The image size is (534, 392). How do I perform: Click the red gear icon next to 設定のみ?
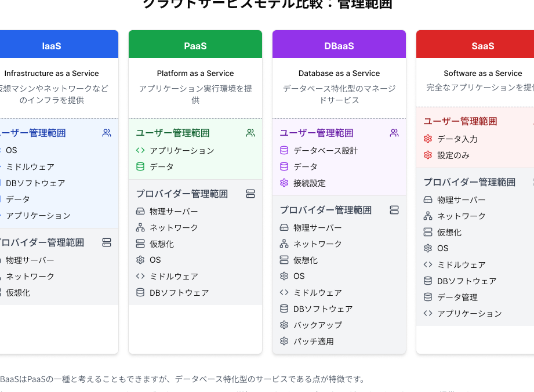click(x=428, y=155)
